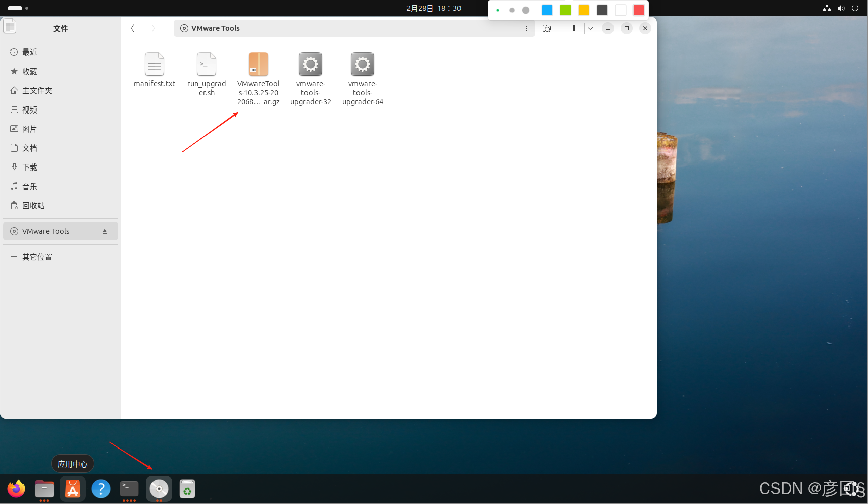Viewport: 868px width, 504px height.
Task: Open the Files app dock icon
Action: click(x=44, y=489)
